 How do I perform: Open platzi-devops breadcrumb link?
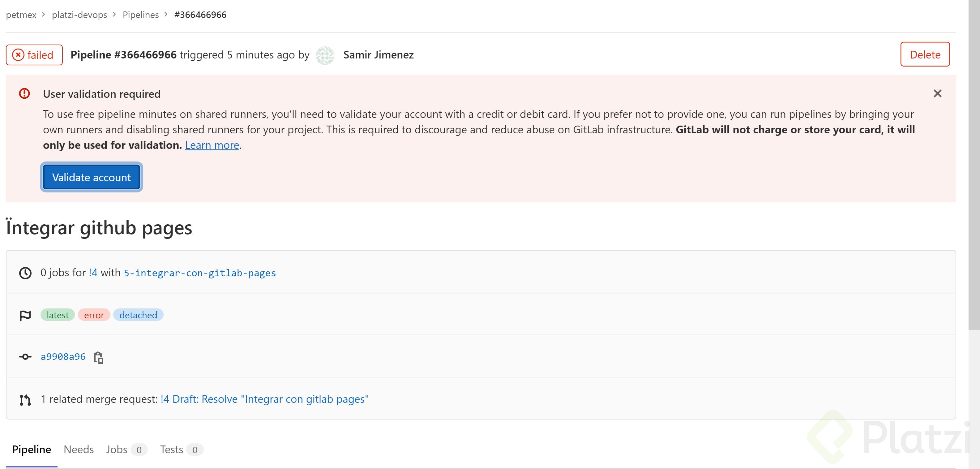pyautogui.click(x=79, y=15)
